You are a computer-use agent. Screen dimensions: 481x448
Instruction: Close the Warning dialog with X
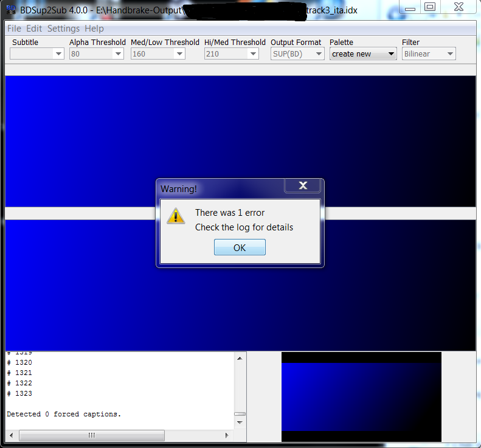tap(303, 185)
